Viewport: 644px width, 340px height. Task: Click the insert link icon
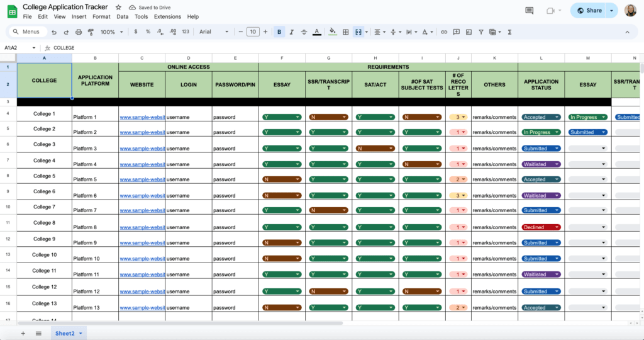pos(444,32)
